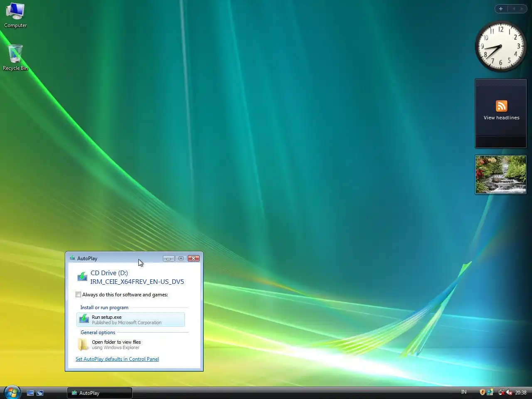Image resolution: width=532 pixels, height=399 pixels.
Task: Click the Windows Start orb
Action: pyautogui.click(x=12, y=392)
